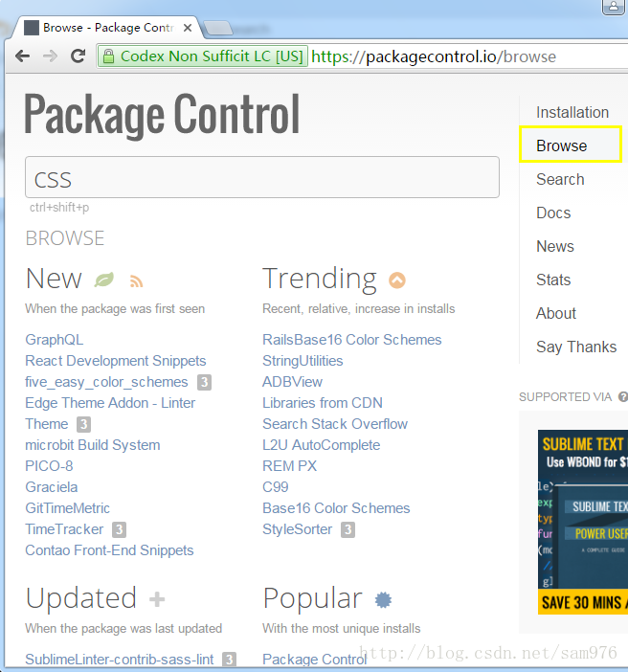Open RailsBase16 Color Schemes link
The image size is (628, 672).
(x=352, y=340)
